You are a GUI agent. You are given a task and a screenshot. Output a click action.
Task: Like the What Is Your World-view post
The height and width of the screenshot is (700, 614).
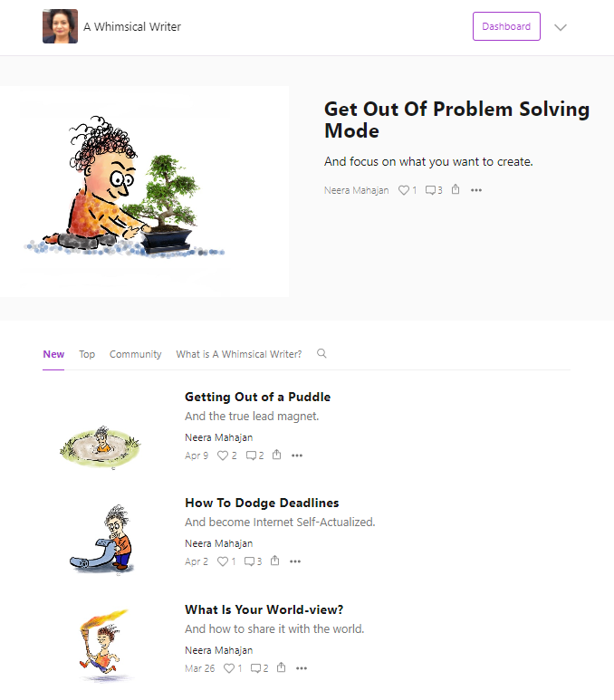(x=233, y=668)
